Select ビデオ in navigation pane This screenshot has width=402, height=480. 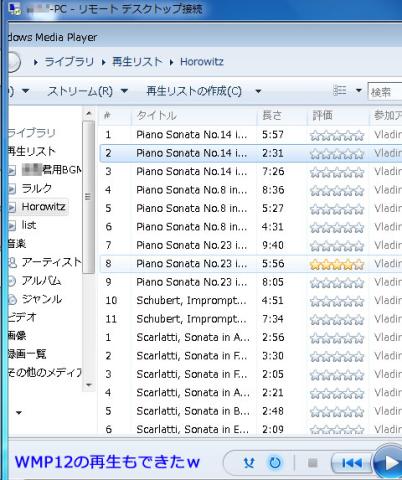pyautogui.click(x=22, y=317)
